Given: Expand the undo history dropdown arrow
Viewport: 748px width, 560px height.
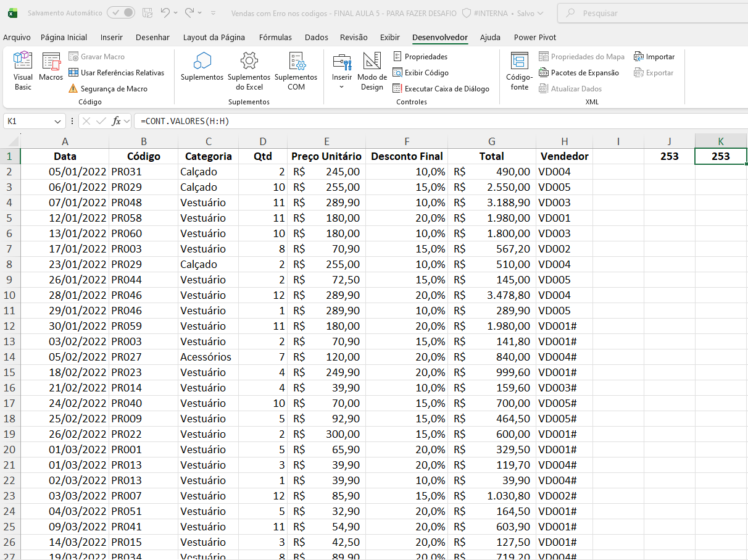Looking at the screenshot, I should (176, 13).
